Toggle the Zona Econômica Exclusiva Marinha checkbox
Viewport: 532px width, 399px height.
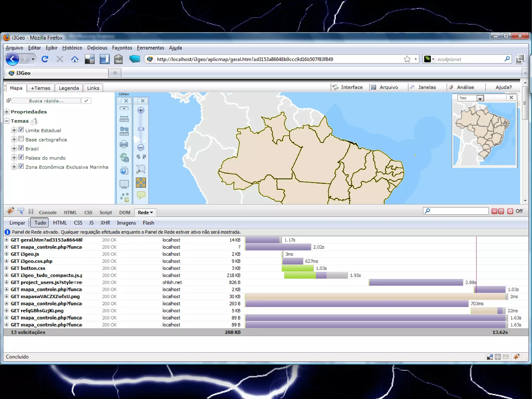click(21, 166)
